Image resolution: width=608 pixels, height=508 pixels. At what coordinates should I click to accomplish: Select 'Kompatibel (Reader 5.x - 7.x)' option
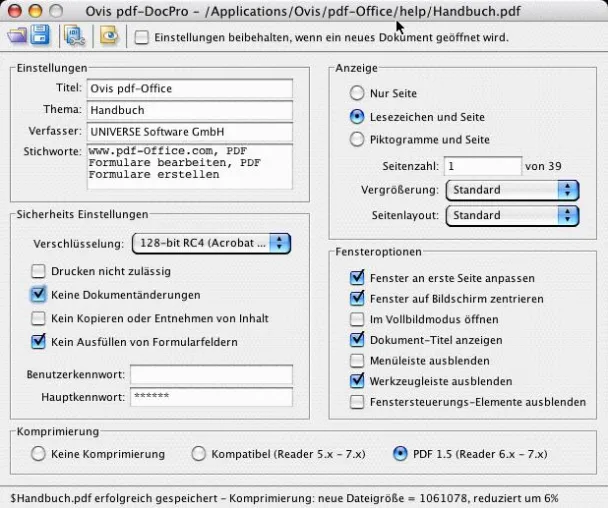click(x=199, y=454)
